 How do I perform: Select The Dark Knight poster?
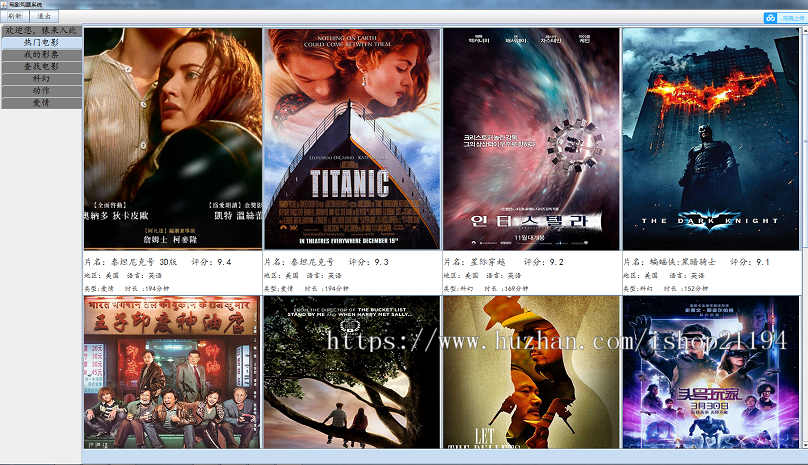point(711,139)
